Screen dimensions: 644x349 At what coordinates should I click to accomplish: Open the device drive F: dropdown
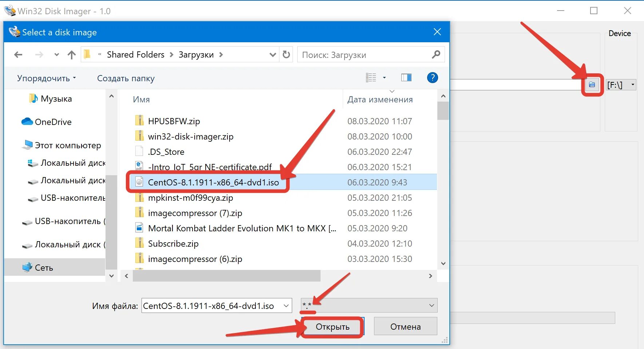(x=621, y=85)
